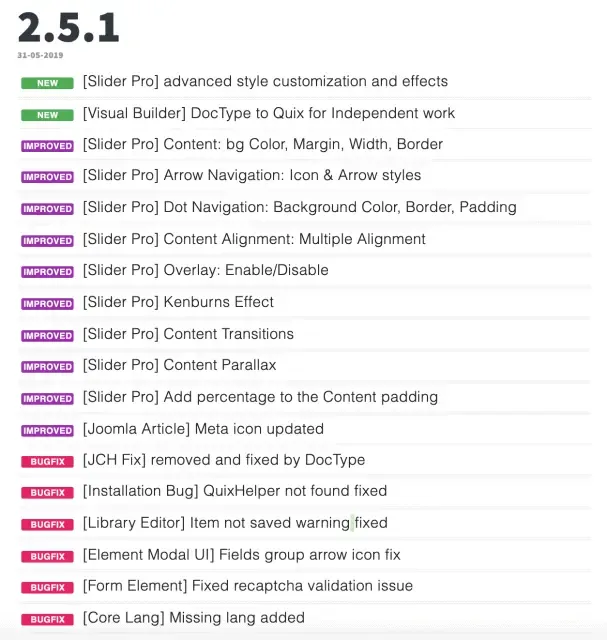Click the NEW badge beside Slider Pro advanced style

coord(47,83)
